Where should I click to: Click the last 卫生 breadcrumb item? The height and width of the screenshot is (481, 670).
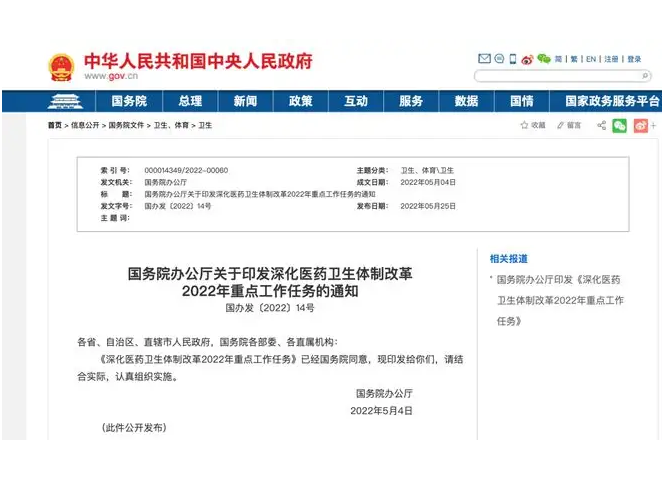[205, 125]
